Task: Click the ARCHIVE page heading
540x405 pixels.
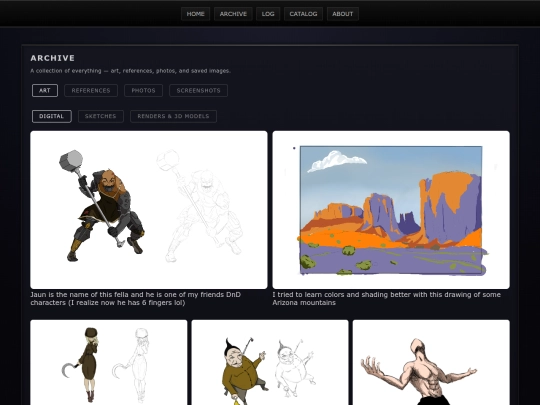Action: point(53,58)
